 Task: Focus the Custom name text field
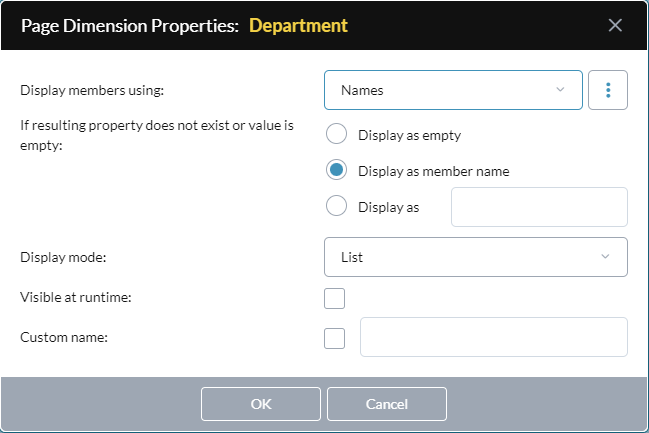(494, 337)
